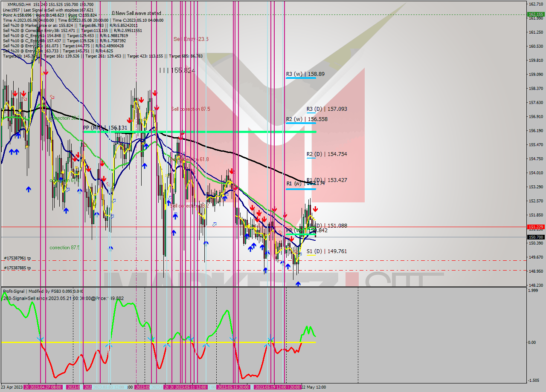Select the 2023.05.11 12:00 time marker

tap(191, 387)
